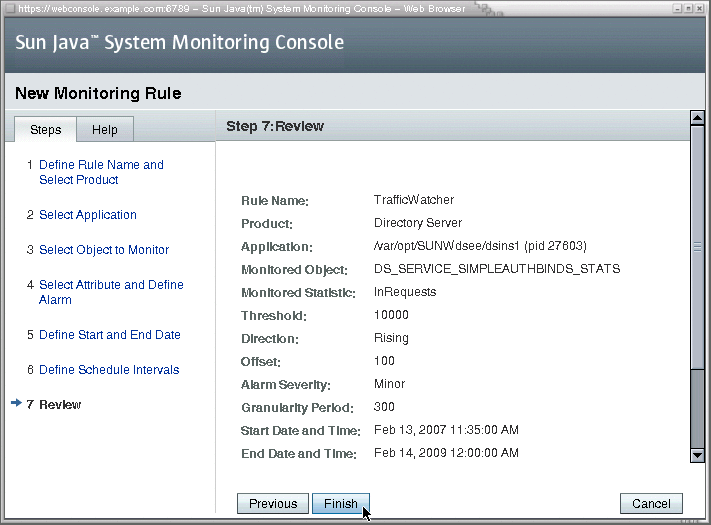Navigate to Define Schedule Intervals step

click(109, 369)
